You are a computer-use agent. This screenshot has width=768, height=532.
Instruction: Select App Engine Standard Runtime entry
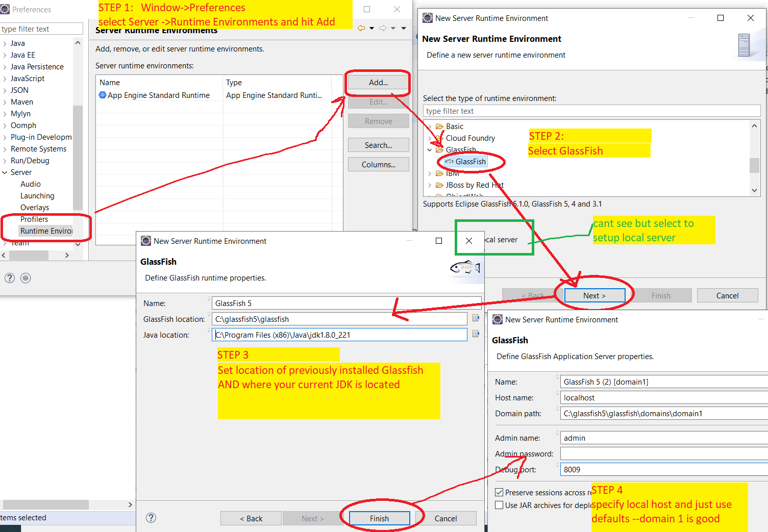[158, 95]
